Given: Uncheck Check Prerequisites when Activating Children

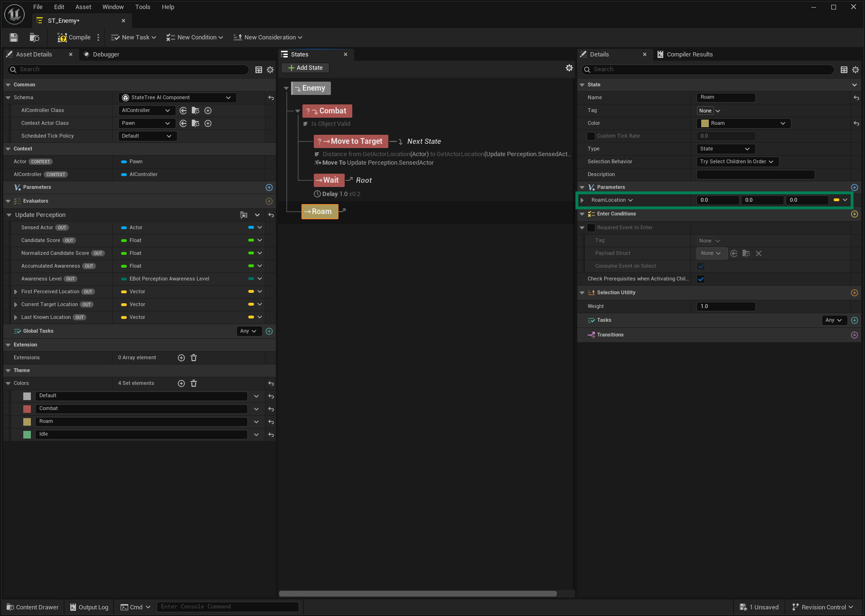Looking at the screenshot, I should (701, 279).
